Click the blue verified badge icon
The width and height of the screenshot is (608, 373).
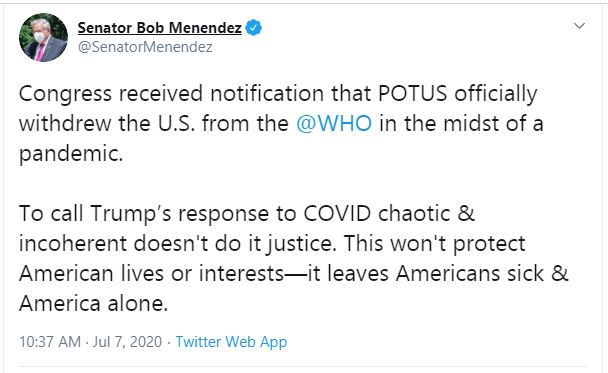254,28
